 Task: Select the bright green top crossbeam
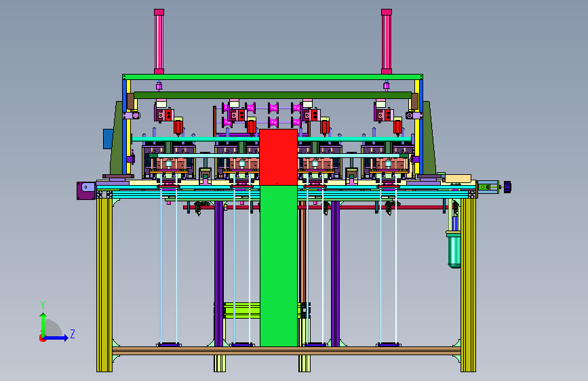click(x=273, y=77)
